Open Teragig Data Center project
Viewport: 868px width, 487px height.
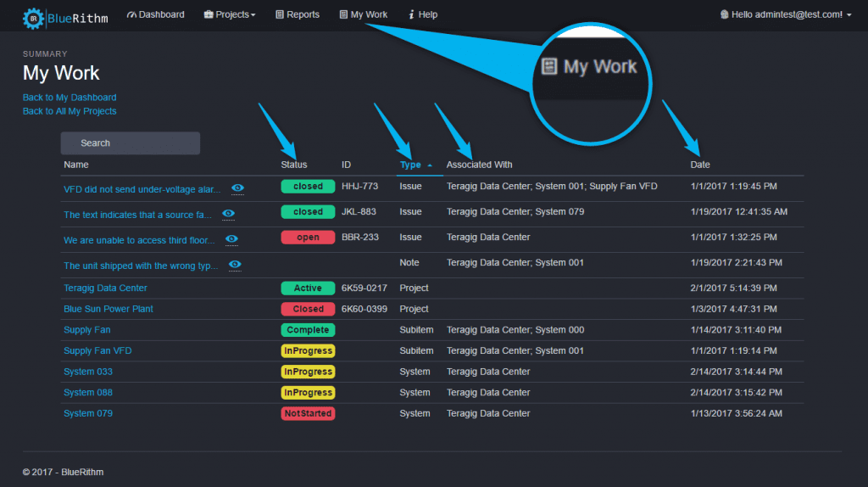click(105, 288)
